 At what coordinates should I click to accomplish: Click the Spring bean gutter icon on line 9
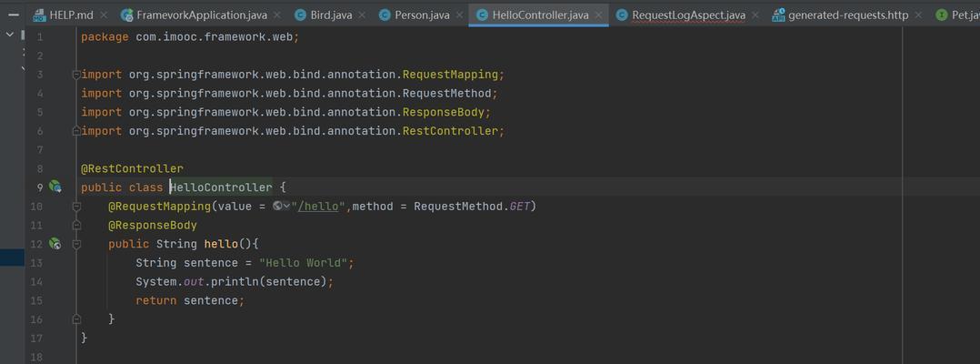(x=55, y=187)
